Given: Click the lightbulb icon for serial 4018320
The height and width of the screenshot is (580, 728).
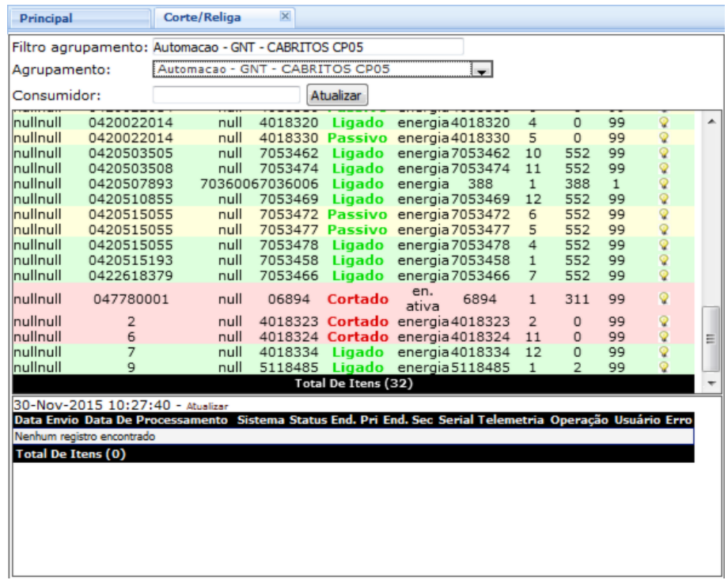Looking at the screenshot, I should coord(664,123).
